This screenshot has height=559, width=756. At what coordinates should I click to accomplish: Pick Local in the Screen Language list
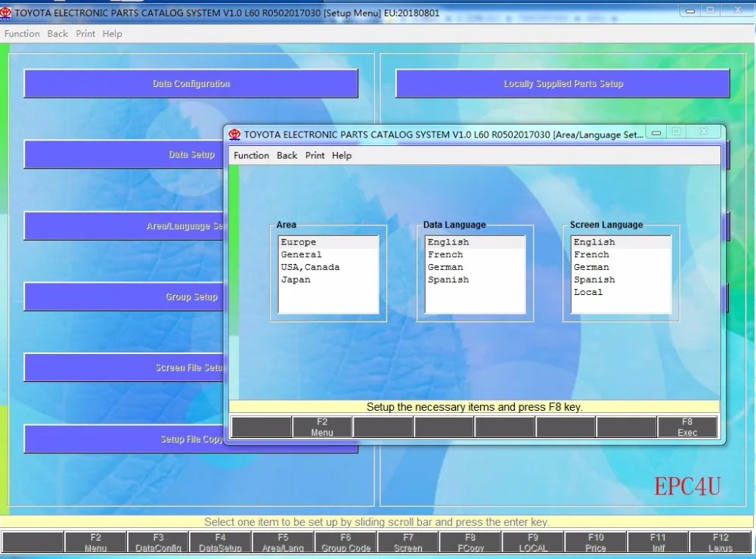pyautogui.click(x=621, y=292)
